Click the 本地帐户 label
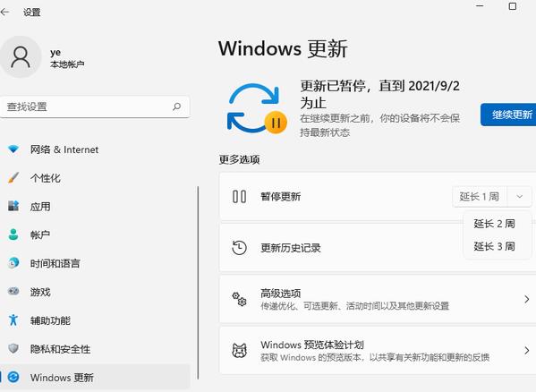This screenshot has height=392, width=536. pos(67,64)
